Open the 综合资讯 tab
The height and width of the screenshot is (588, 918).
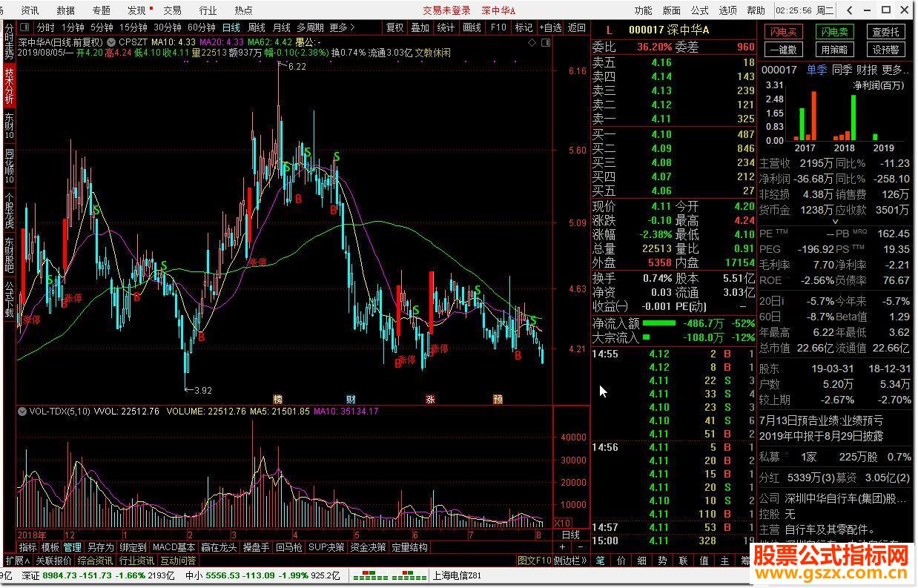click(95, 560)
